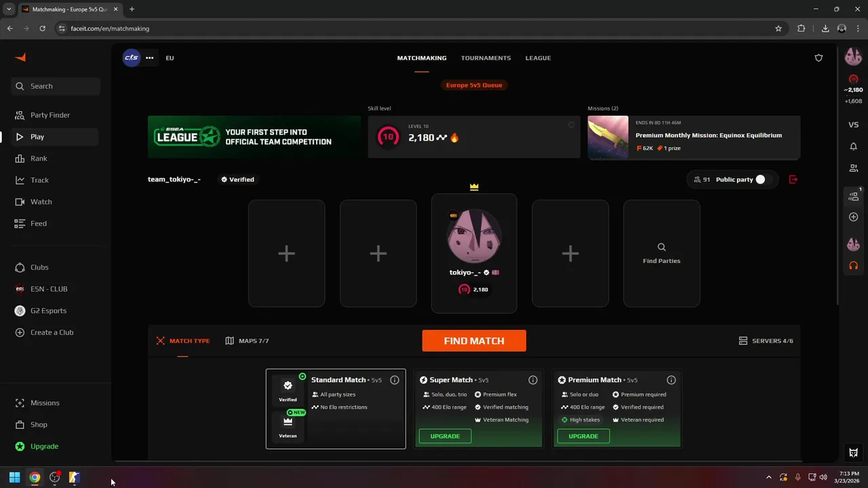Click the info icon on the Skill level card

[571, 125]
